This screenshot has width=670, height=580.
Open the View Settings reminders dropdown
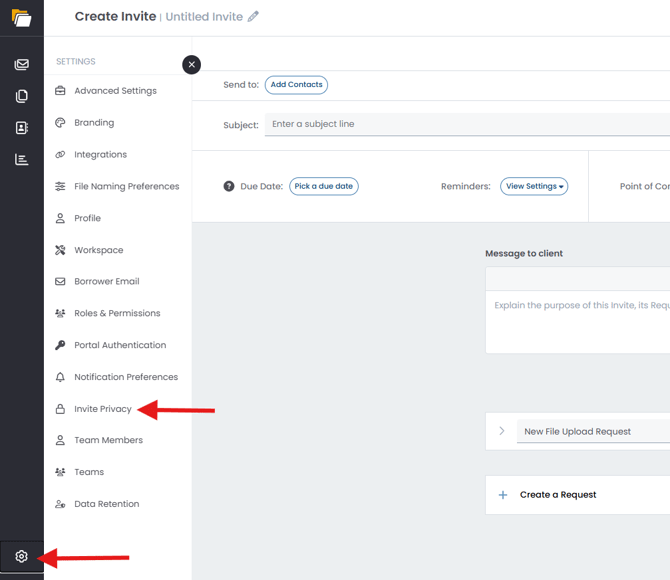[534, 187]
